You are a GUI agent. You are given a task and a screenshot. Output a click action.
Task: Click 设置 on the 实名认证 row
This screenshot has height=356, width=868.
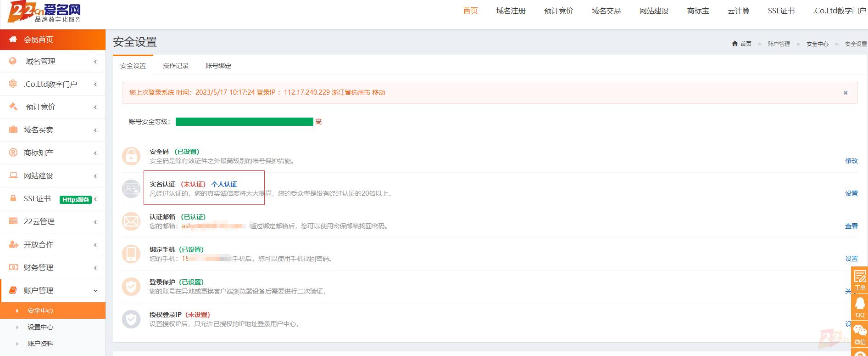tap(851, 193)
